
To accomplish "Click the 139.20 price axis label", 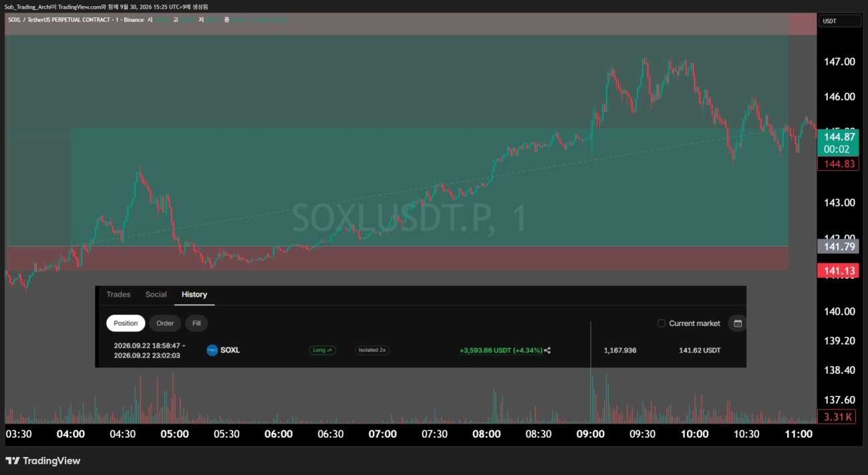I will [x=839, y=341].
